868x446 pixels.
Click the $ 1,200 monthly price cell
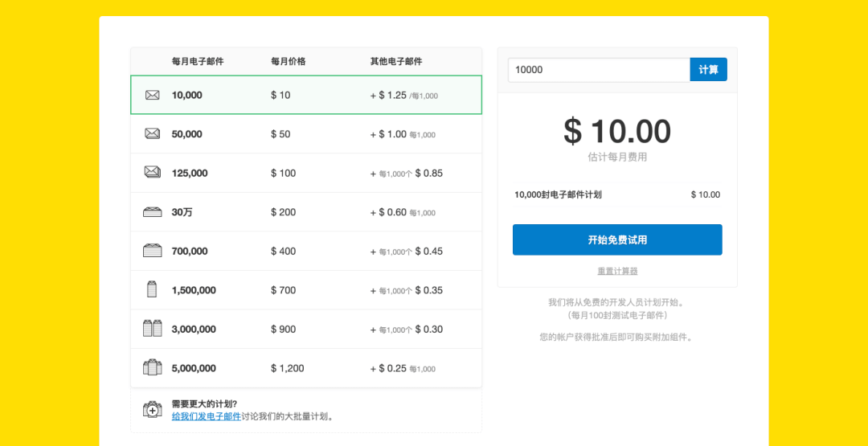287,368
